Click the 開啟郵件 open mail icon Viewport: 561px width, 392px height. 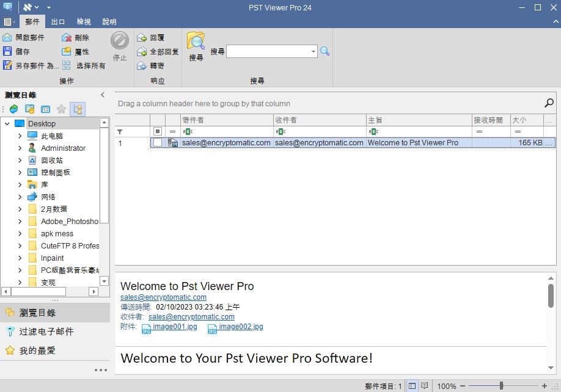click(7, 38)
